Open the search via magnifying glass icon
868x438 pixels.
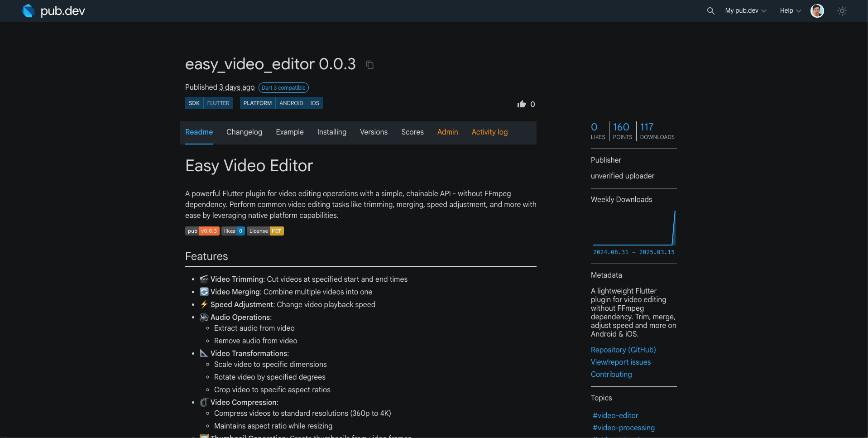coord(710,10)
